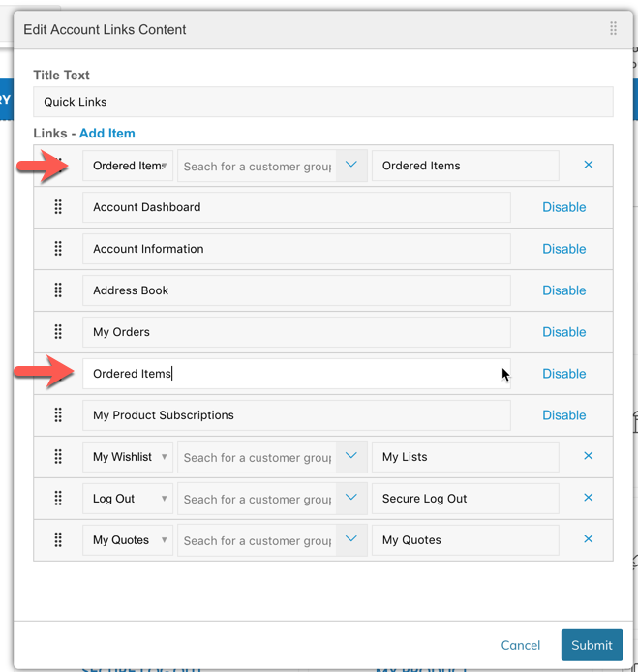Click the drag handle for the Address Book row

coord(58,290)
